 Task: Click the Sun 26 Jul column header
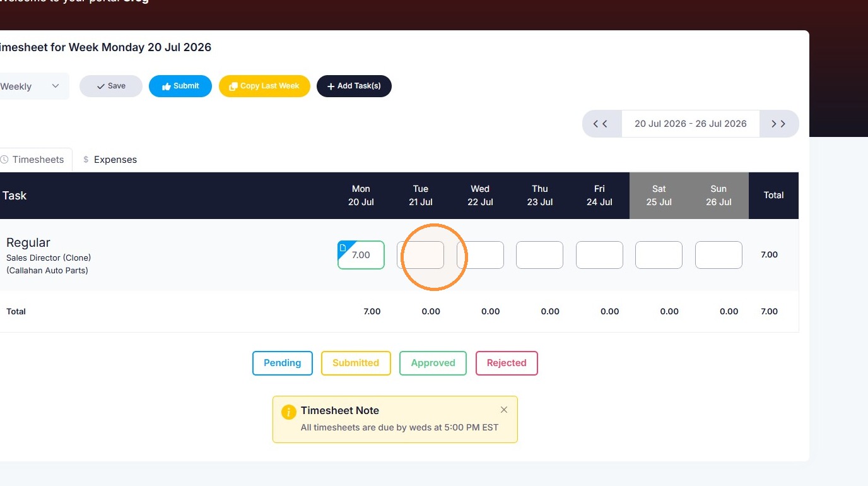[x=718, y=196]
